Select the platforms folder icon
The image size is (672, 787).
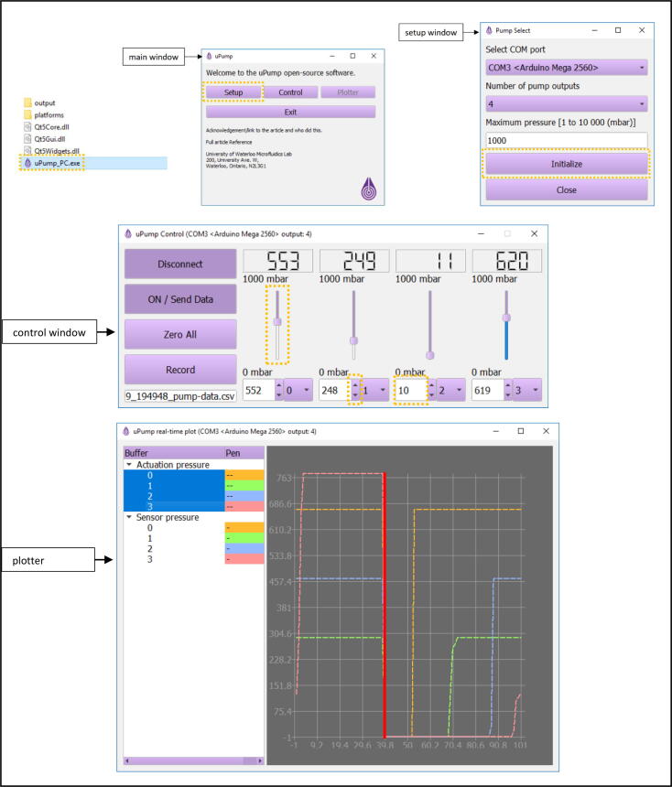coord(27,115)
